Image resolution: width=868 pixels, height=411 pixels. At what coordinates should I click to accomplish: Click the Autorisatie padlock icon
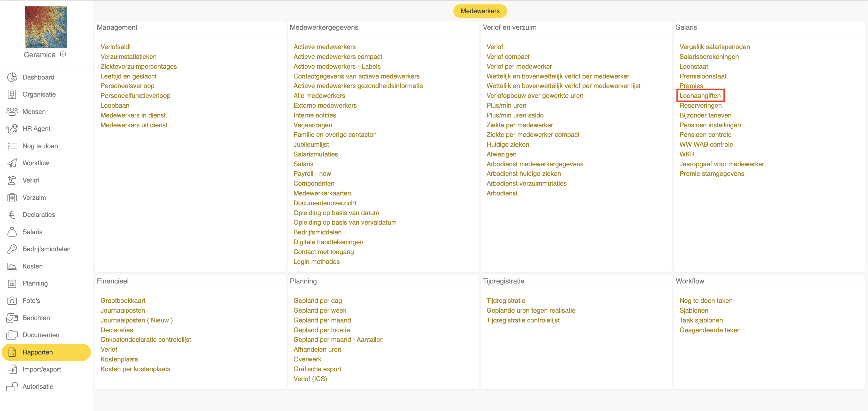(x=12, y=386)
